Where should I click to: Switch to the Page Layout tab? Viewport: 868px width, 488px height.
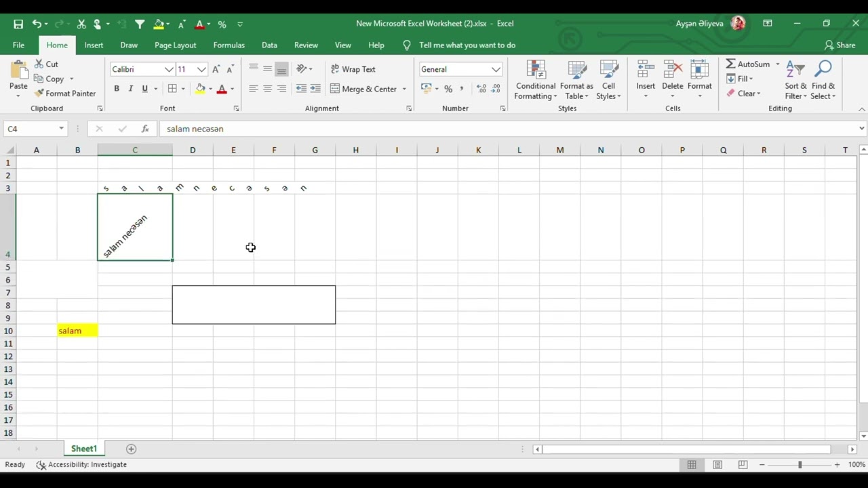click(175, 45)
